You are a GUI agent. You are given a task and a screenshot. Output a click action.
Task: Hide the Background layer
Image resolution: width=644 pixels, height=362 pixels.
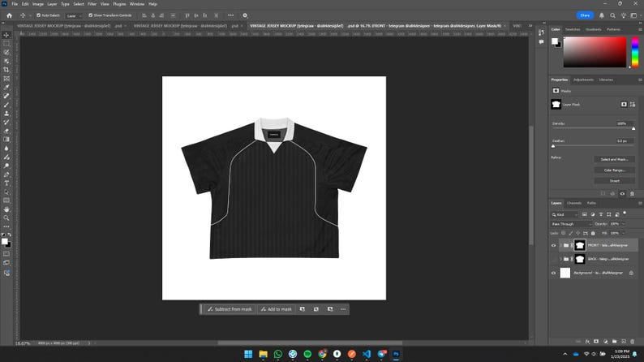(553, 273)
